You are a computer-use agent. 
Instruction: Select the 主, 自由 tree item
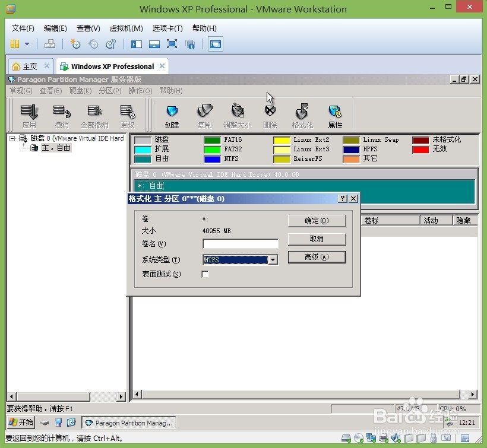click(x=56, y=148)
